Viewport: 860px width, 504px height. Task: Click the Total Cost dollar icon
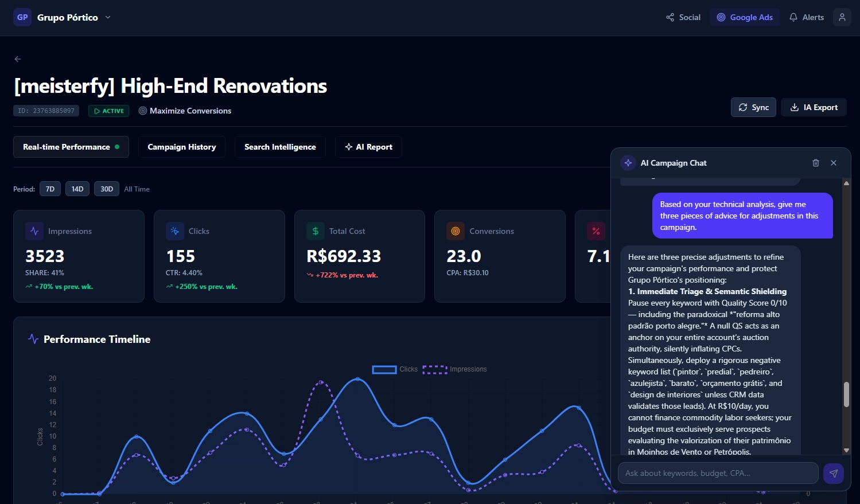tap(316, 231)
